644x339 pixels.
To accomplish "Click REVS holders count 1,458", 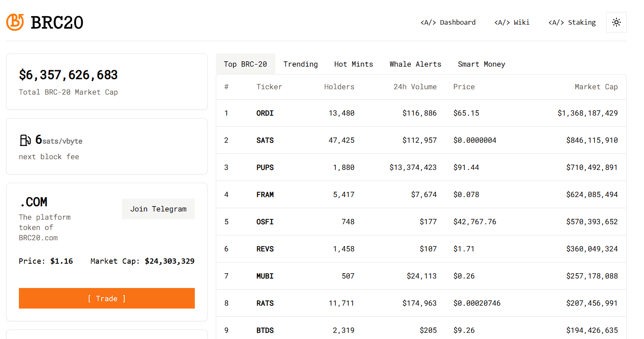I will coord(344,249).
